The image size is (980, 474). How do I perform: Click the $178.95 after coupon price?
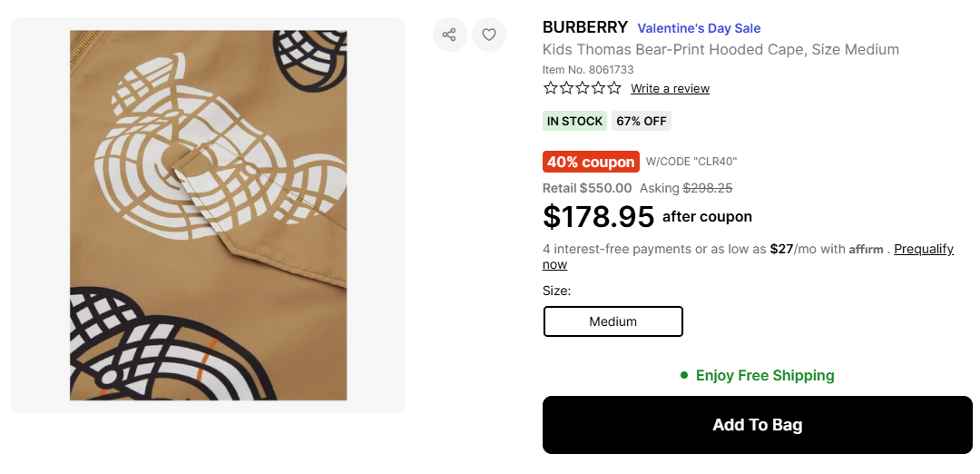[x=598, y=217]
